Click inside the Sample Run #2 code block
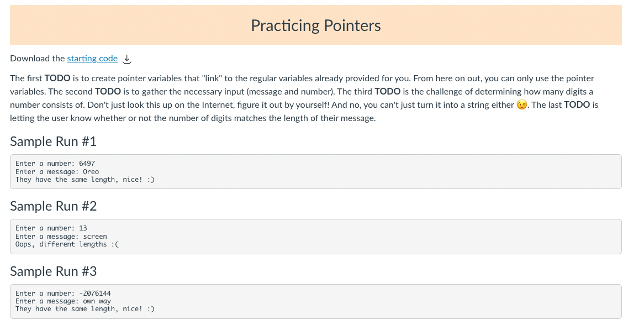 click(x=316, y=237)
